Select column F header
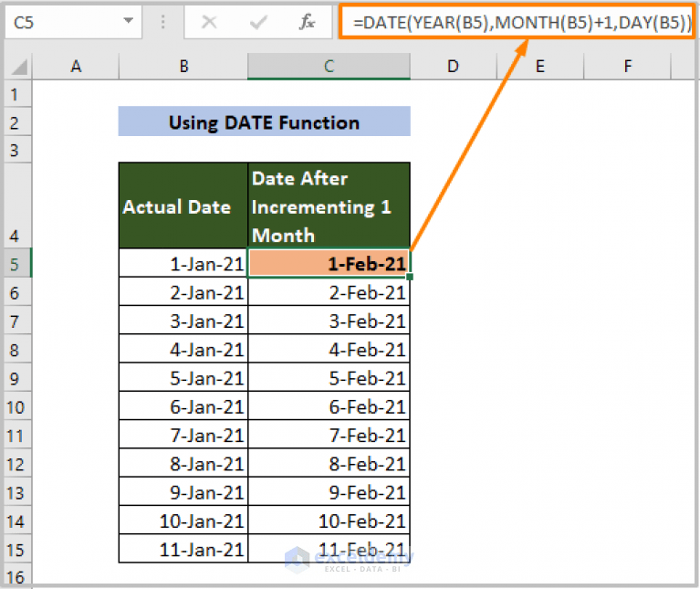The height and width of the screenshot is (589, 700). [627, 66]
